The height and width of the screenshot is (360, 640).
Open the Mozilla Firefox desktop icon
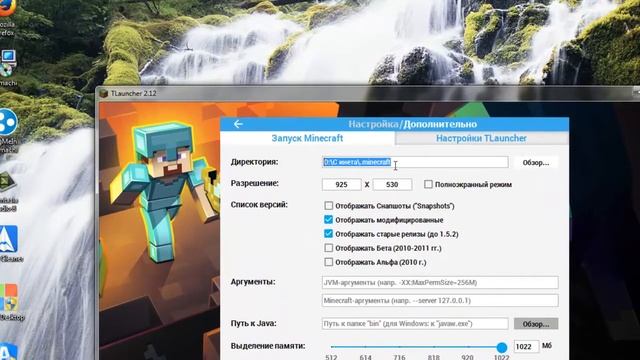tap(7, 7)
